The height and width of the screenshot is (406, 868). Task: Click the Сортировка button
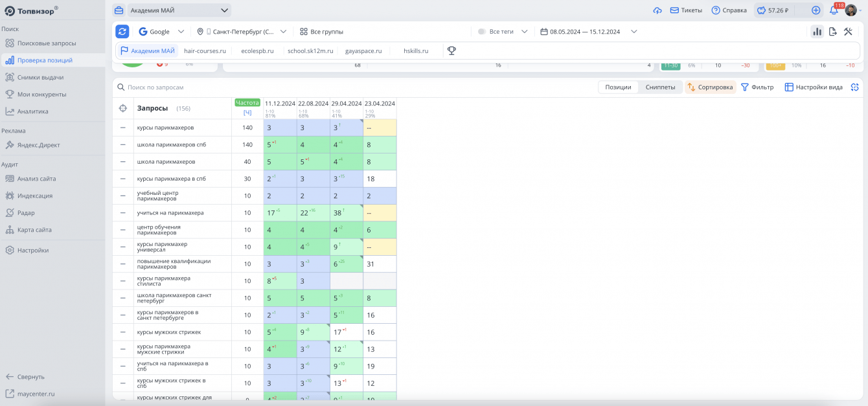click(711, 87)
